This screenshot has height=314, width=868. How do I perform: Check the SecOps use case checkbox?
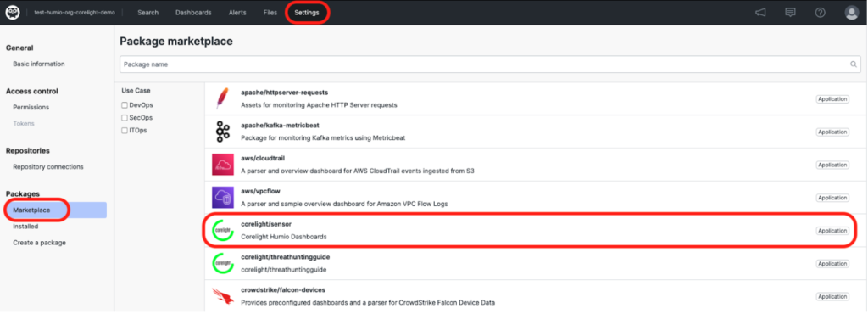125,117
